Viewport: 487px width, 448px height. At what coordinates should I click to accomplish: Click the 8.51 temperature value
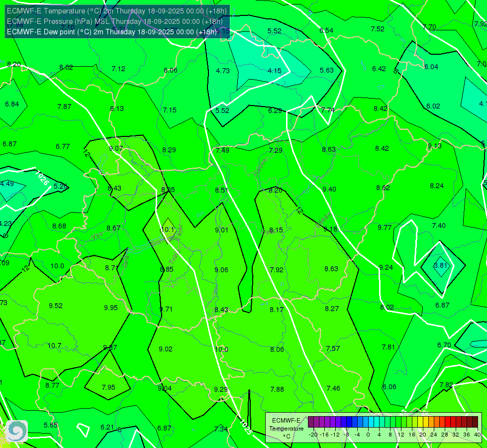(x=222, y=190)
